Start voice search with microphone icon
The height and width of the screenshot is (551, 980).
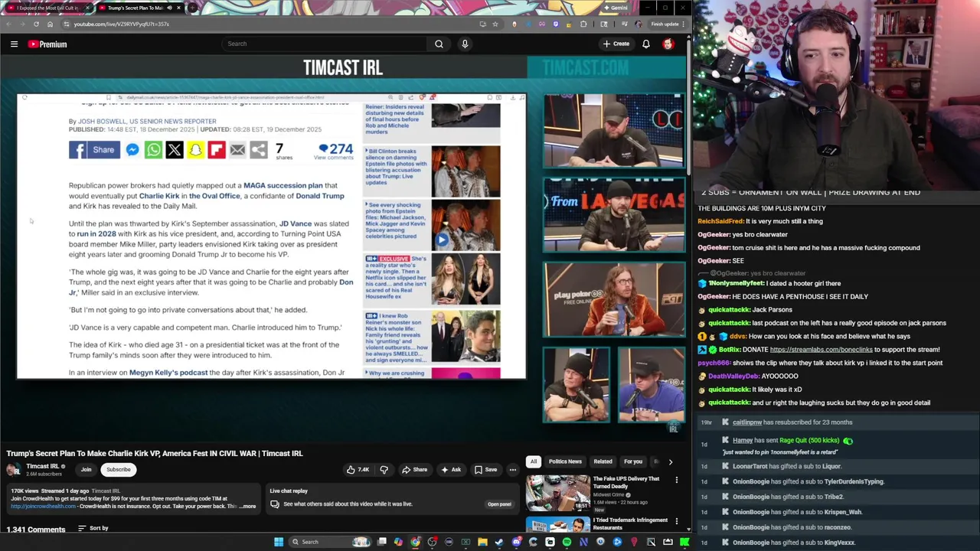465,44
